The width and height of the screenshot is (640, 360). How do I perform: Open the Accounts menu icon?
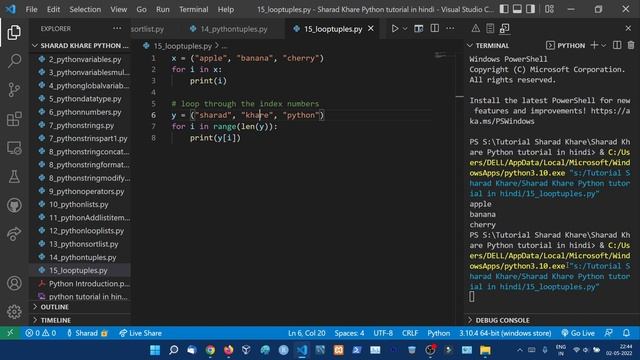(14, 283)
